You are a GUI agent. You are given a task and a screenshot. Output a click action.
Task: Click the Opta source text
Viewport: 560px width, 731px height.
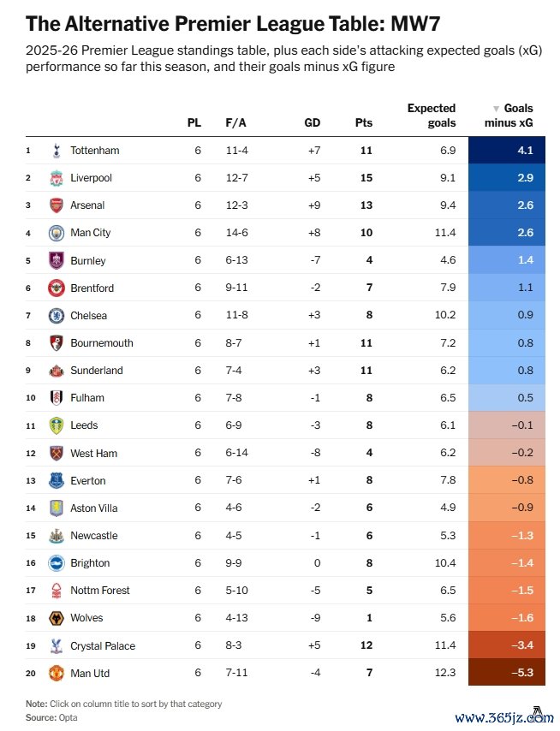(65, 717)
